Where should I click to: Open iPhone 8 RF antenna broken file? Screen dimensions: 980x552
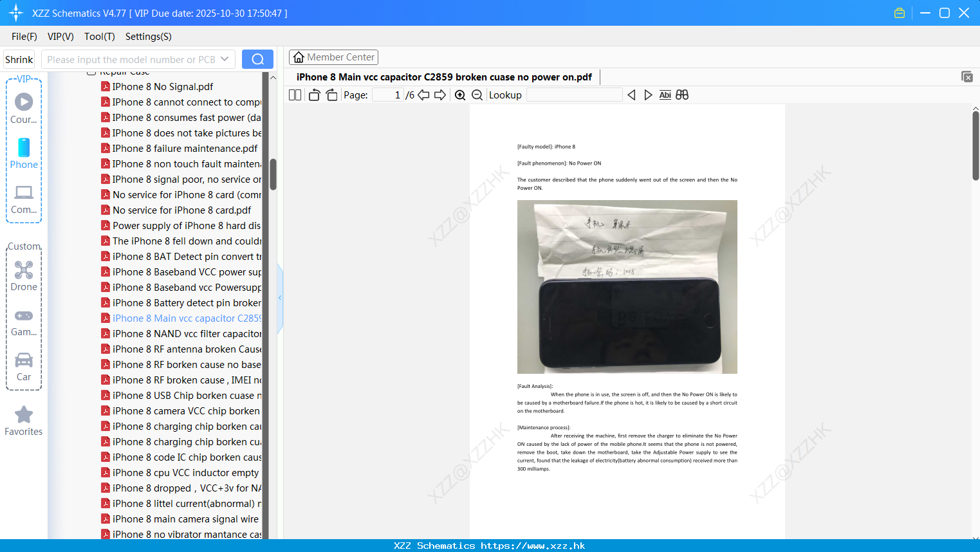coord(181,349)
